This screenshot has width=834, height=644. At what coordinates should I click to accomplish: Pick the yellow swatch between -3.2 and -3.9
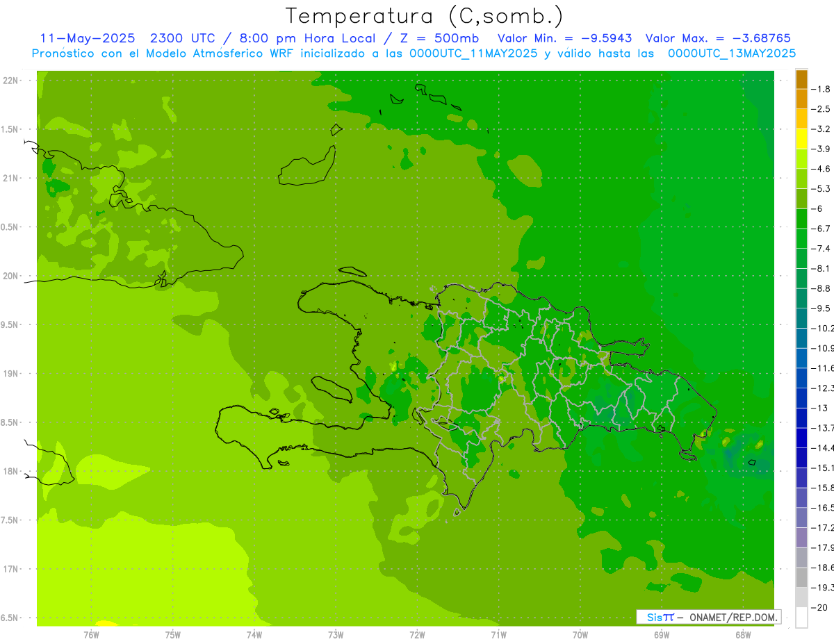[x=801, y=139]
